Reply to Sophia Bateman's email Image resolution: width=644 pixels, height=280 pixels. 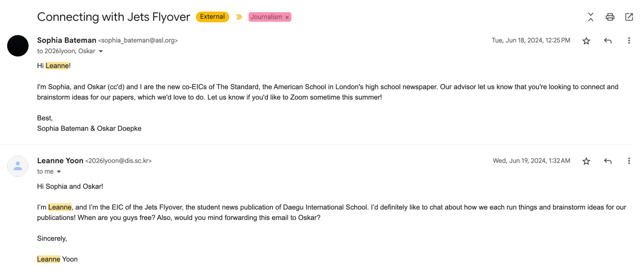608,41
